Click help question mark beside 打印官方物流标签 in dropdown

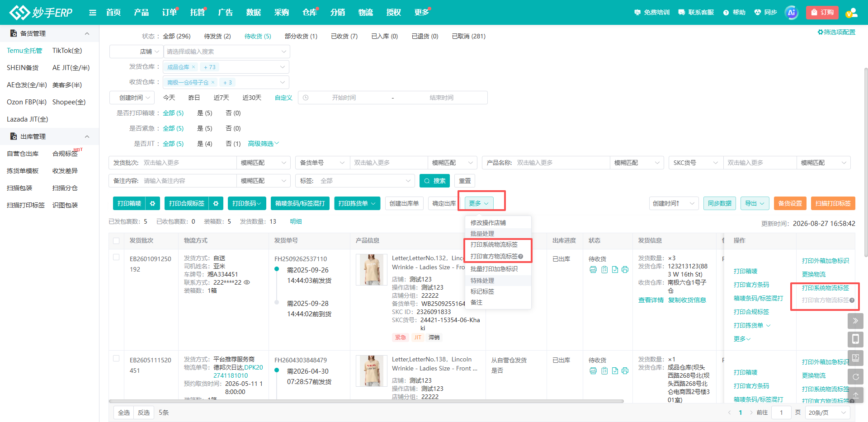tap(521, 257)
